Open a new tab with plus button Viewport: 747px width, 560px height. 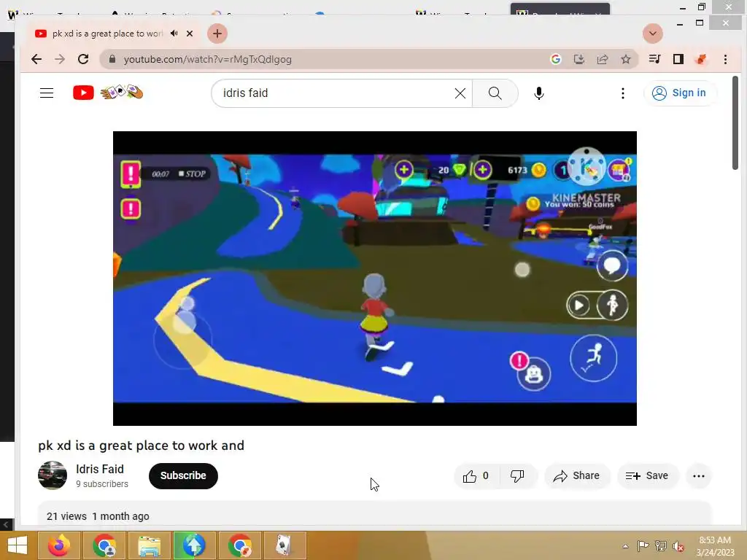click(x=217, y=34)
